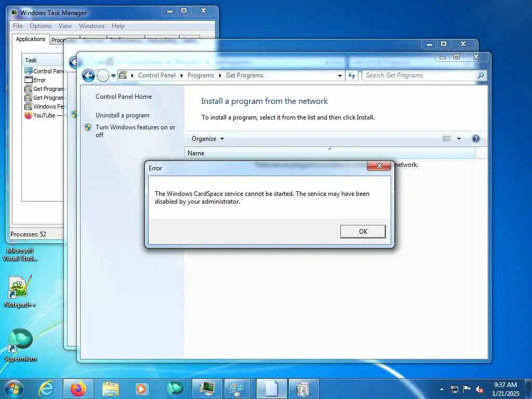Switch to the Processes tab in Task Manager
Screen dimensions: 532x399
57,40
